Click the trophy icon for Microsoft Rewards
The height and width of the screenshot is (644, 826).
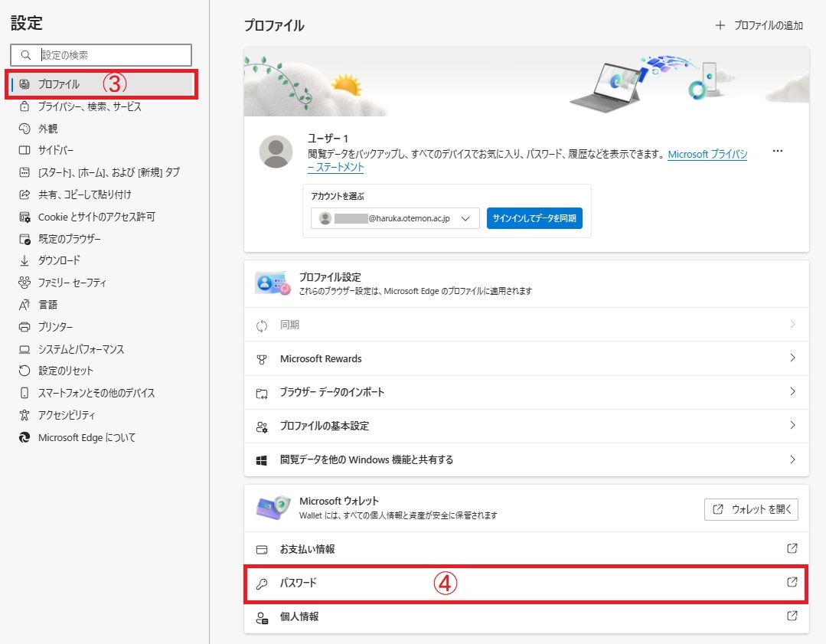coord(261,359)
